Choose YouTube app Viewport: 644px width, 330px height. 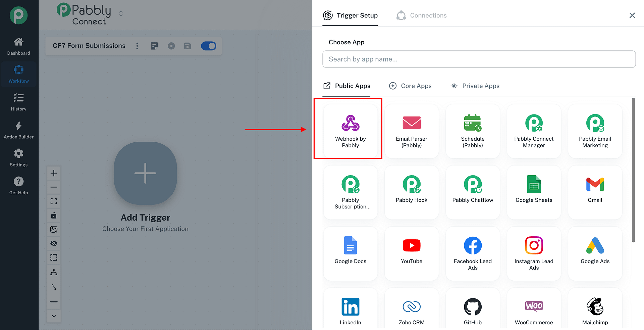point(412,253)
